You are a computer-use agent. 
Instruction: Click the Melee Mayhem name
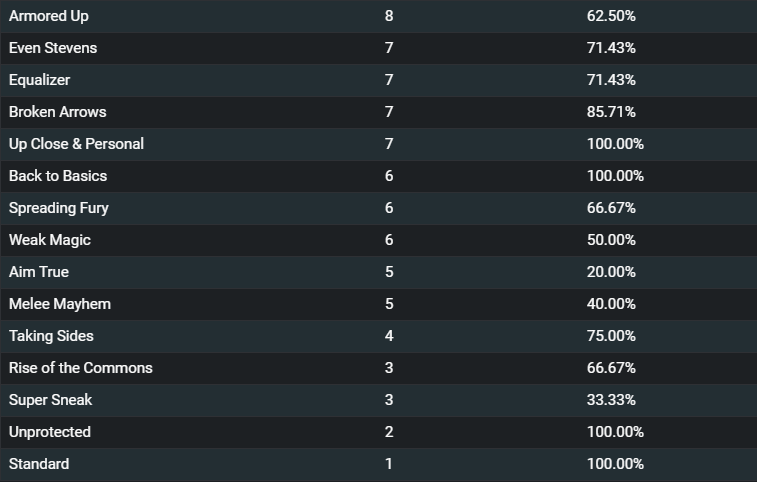[x=60, y=304]
